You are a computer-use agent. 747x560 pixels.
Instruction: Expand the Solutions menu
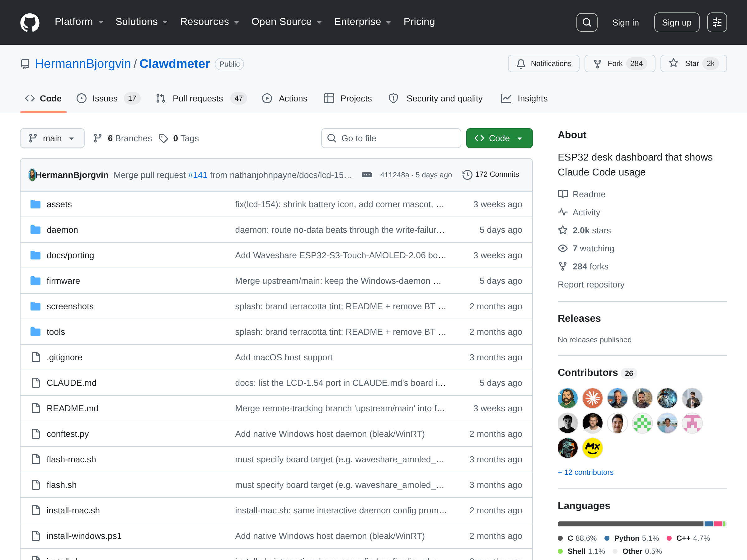point(141,22)
